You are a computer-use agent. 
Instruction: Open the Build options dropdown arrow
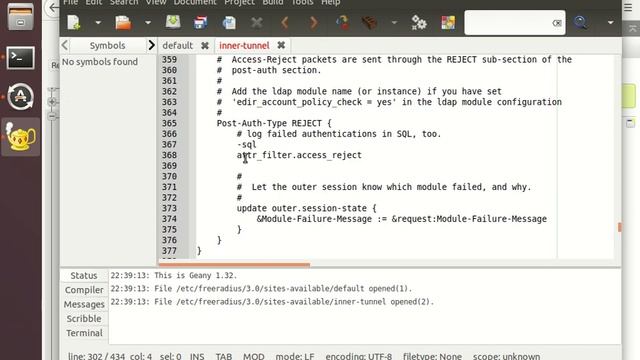point(394,23)
